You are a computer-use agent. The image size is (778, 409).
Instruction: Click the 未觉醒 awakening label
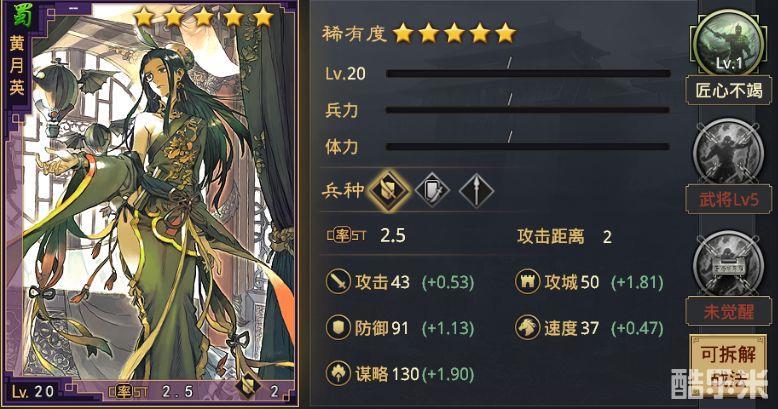[728, 311]
